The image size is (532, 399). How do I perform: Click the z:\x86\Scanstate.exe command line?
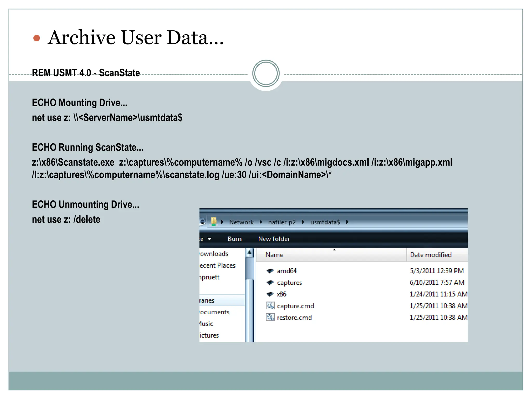pyautogui.click(x=242, y=162)
